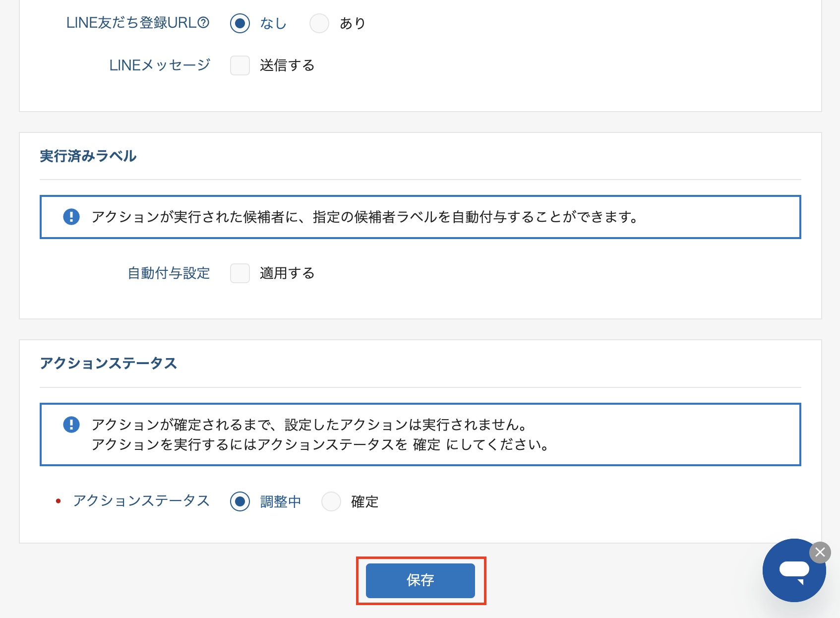Image resolution: width=840 pixels, height=618 pixels.
Task: Click the 実行済みラベル section heading
Action: pyautogui.click(x=88, y=156)
